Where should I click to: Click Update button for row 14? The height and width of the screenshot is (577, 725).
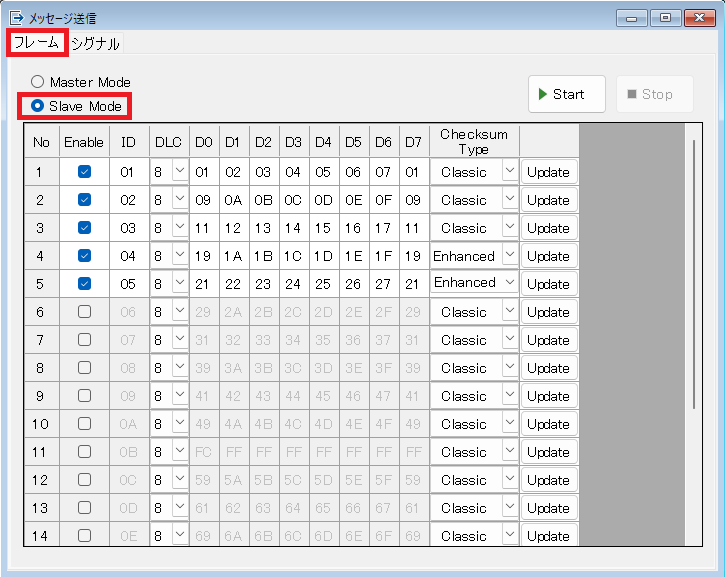click(x=549, y=536)
